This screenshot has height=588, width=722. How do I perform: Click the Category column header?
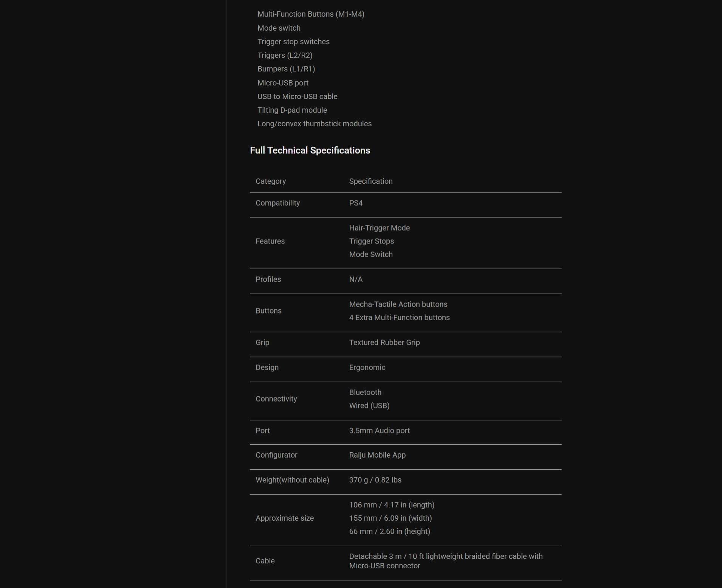click(x=271, y=181)
